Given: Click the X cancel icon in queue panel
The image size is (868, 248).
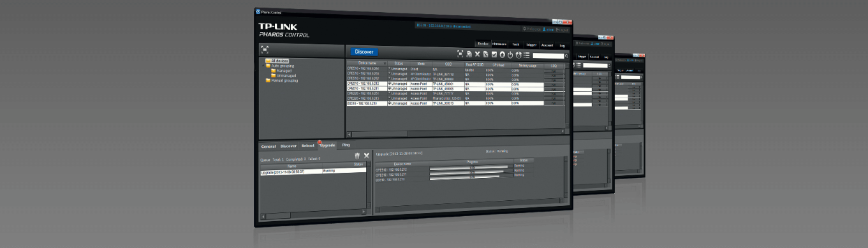Looking at the screenshot, I should (367, 156).
